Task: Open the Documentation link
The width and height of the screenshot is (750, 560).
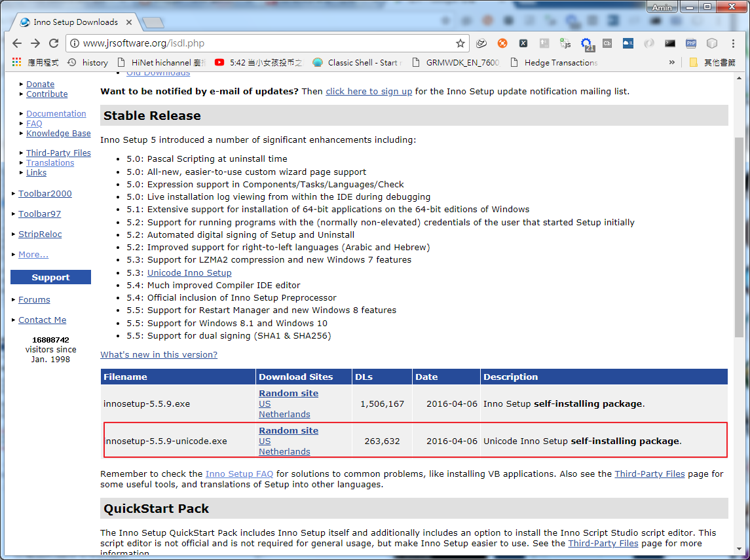Action: click(56, 114)
